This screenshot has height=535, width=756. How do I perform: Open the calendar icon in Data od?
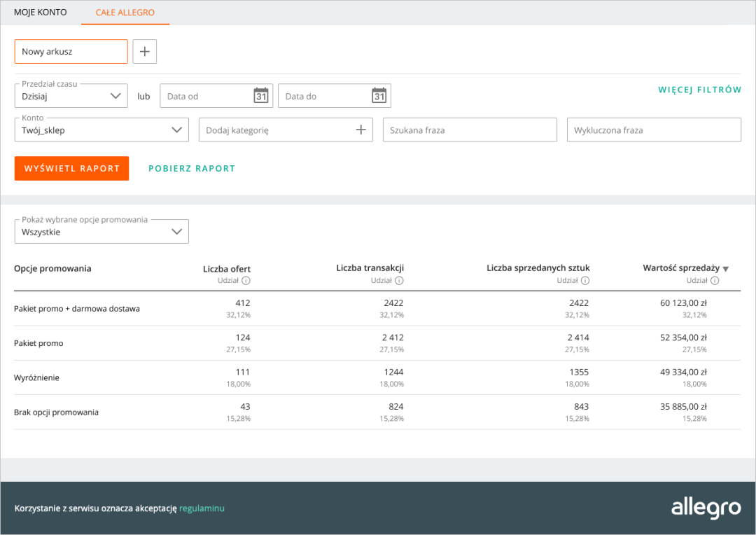point(261,96)
